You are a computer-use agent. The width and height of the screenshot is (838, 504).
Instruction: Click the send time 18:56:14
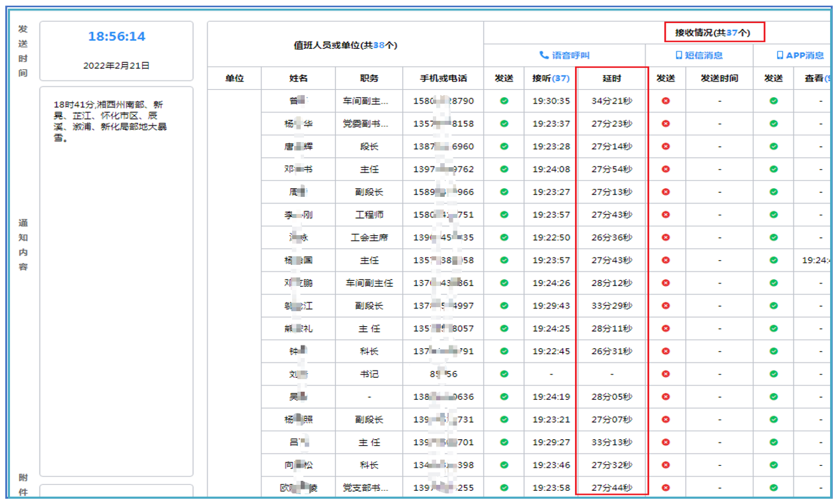click(116, 36)
